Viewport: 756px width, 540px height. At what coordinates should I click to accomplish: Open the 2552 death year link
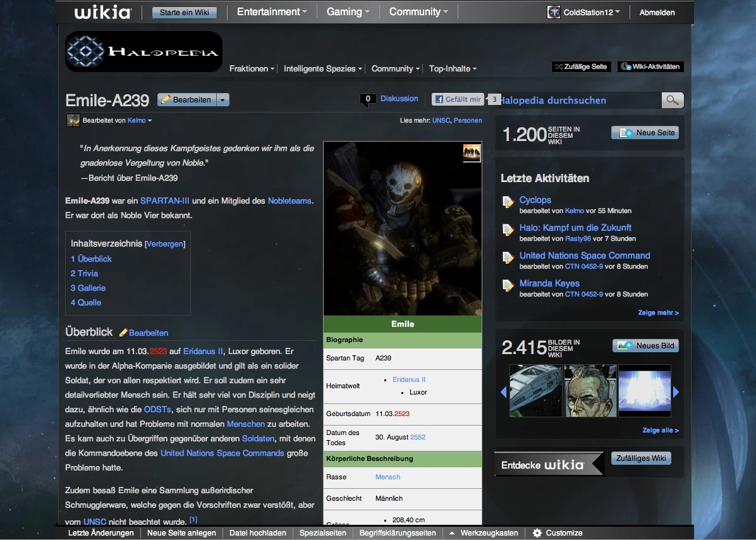pyautogui.click(x=418, y=437)
